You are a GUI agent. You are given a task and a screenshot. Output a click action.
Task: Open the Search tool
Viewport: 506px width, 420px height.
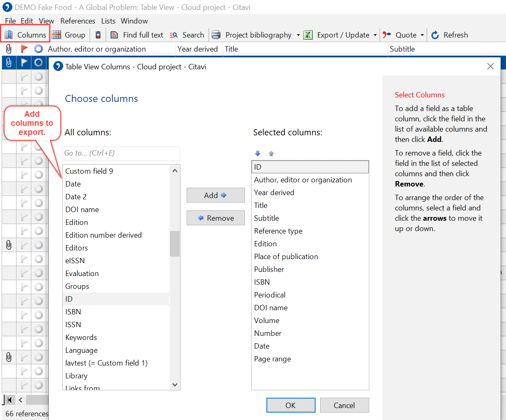187,35
